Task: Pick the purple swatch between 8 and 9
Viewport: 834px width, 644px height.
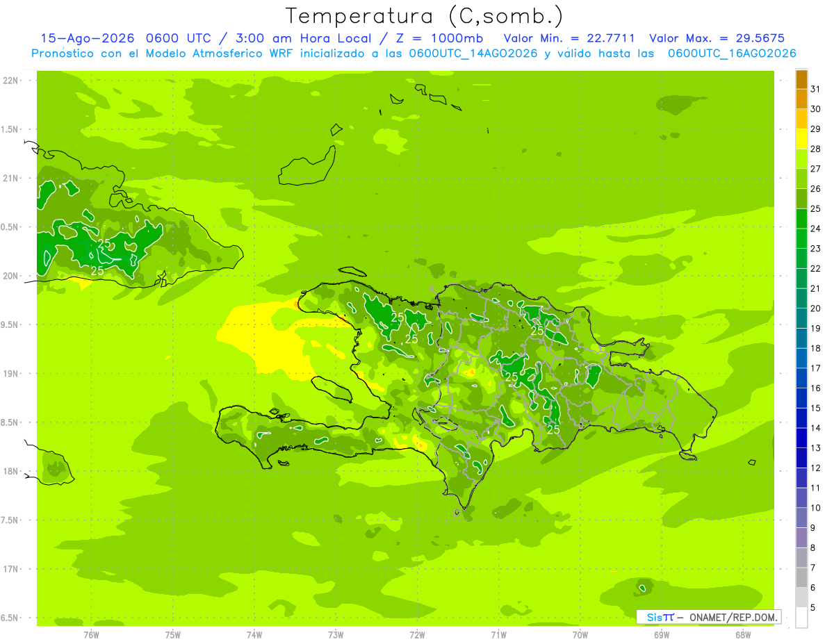Action: pos(801,538)
